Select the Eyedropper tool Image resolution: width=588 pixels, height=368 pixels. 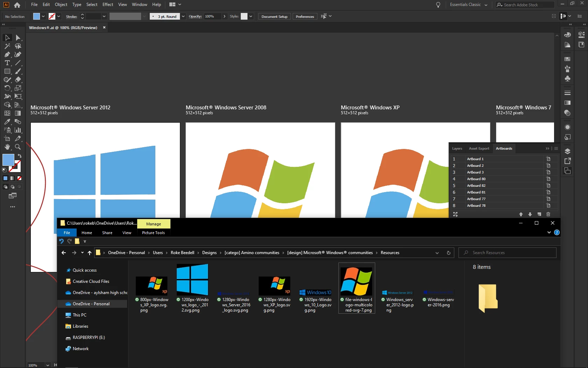click(7, 122)
